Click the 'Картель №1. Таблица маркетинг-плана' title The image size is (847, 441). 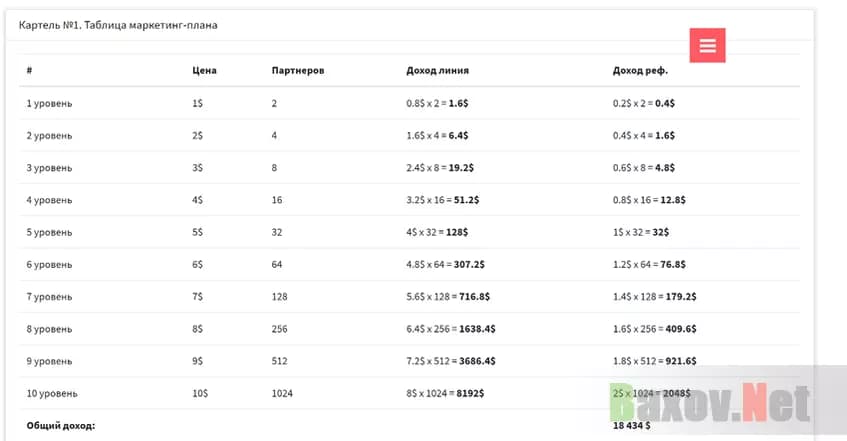(x=118, y=24)
